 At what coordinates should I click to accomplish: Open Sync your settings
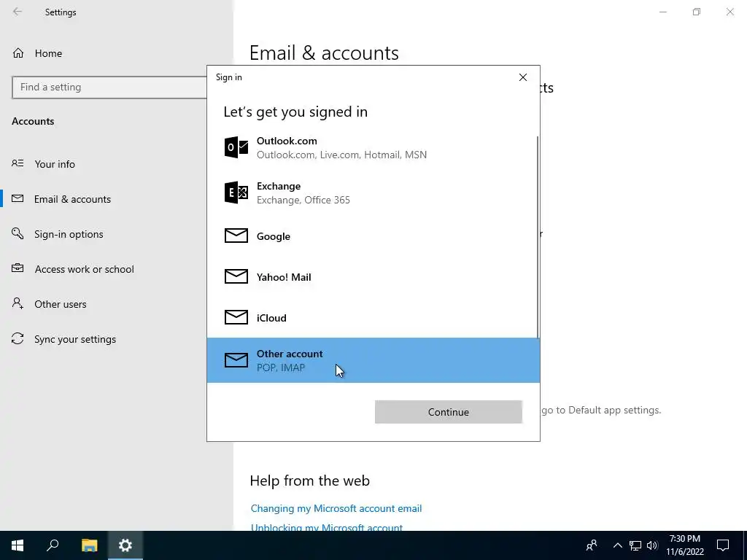click(75, 339)
